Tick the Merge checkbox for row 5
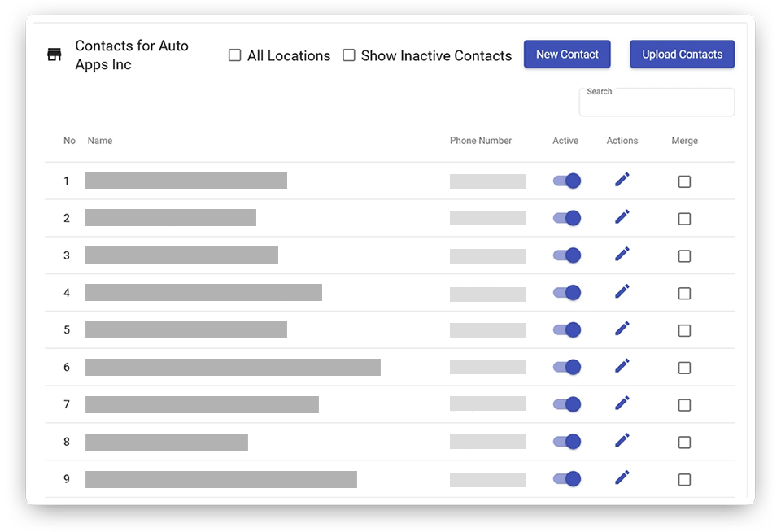The height and width of the screenshot is (532, 781). click(684, 331)
